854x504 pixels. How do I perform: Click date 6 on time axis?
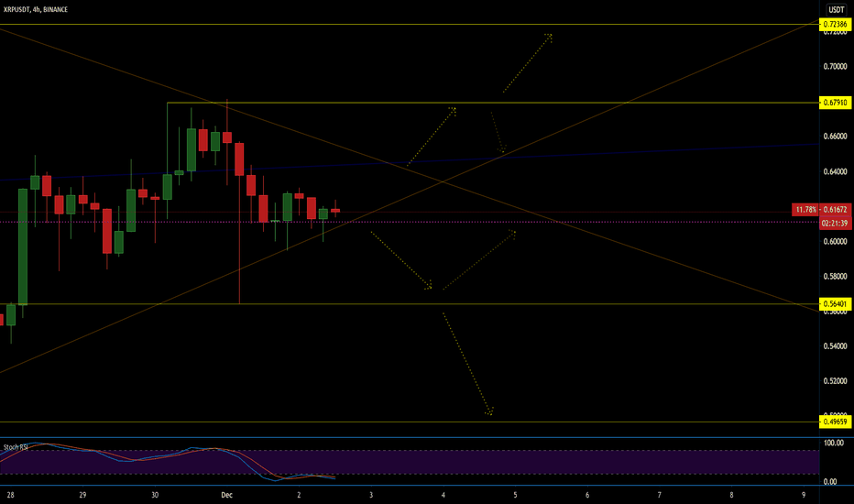[x=587, y=495]
